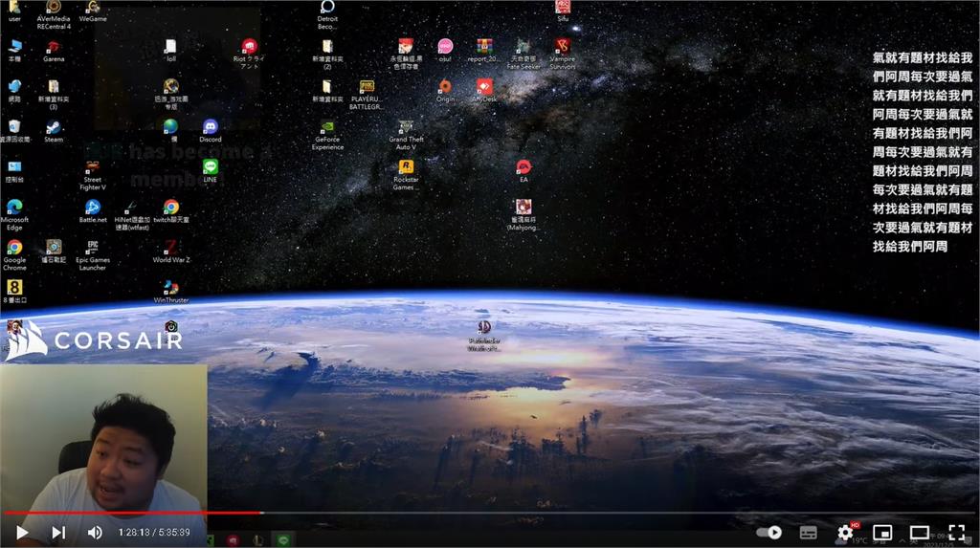This screenshot has height=548, width=980.
Task: Select the PLAYERUNKNOWN'S BATTLEGROUNDS shortcut
Action: click(x=367, y=95)
